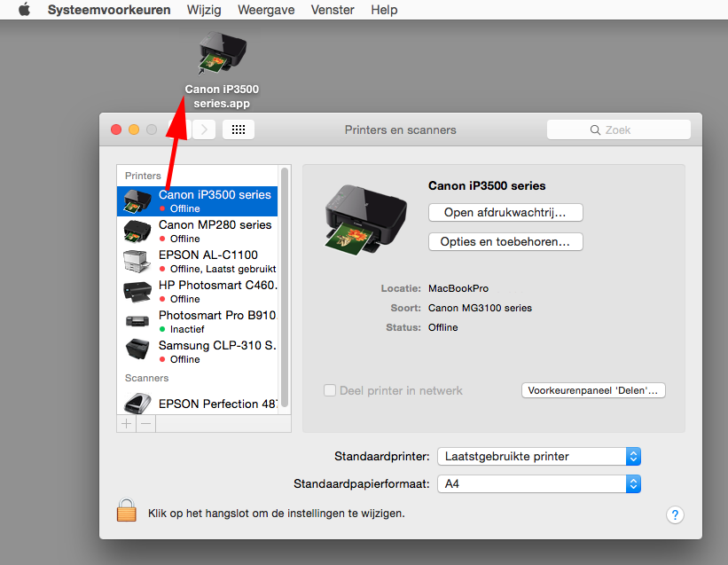Select Canon MP280 series printer icon

pyautogui.click(x=137, y=231)
